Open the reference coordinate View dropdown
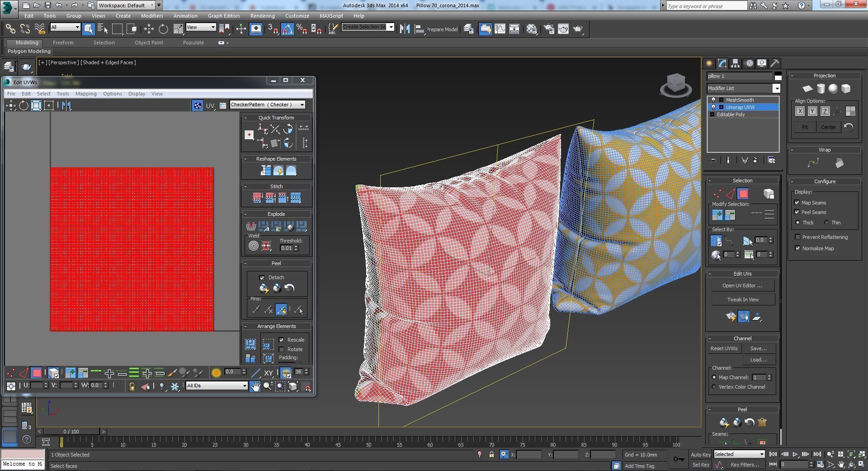 201,27
